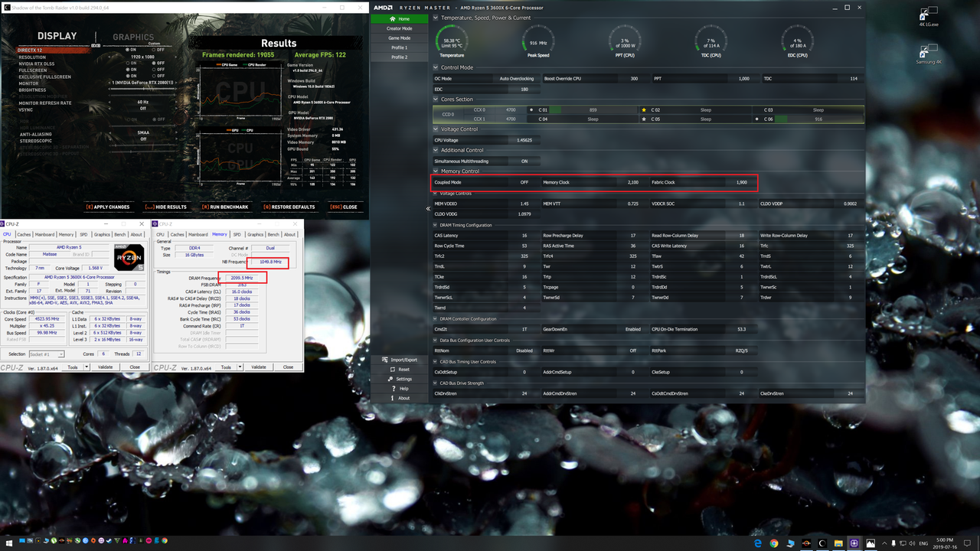Image resolution: width=980 pixels, height=551 pixels.
Task: Click the AMD logo in Ryzen Master title bar
Action: point(383,8)
